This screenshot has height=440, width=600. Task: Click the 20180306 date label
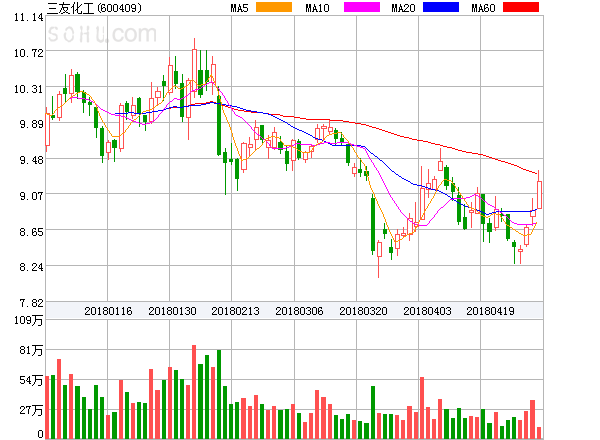pyautogui.click(x=299, y=311)
